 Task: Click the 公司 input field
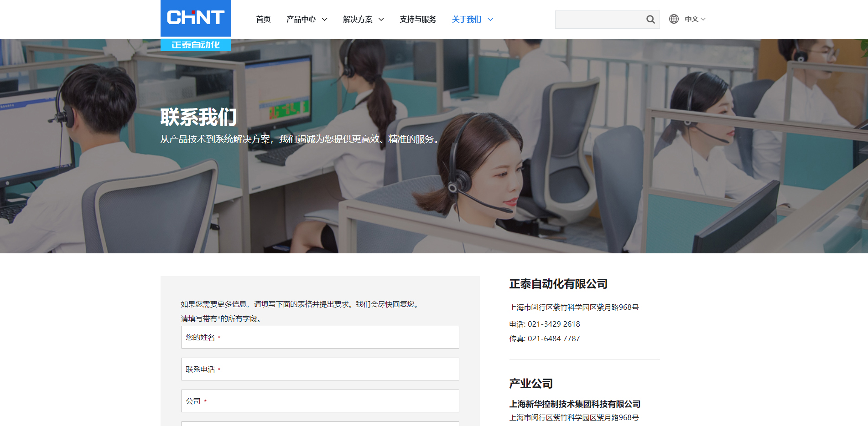(x=320, y=401)
